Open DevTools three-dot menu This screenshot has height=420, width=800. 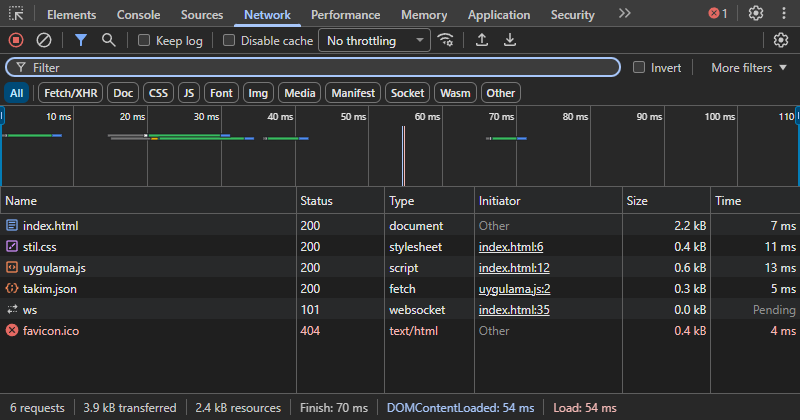[x=784, y=13]
